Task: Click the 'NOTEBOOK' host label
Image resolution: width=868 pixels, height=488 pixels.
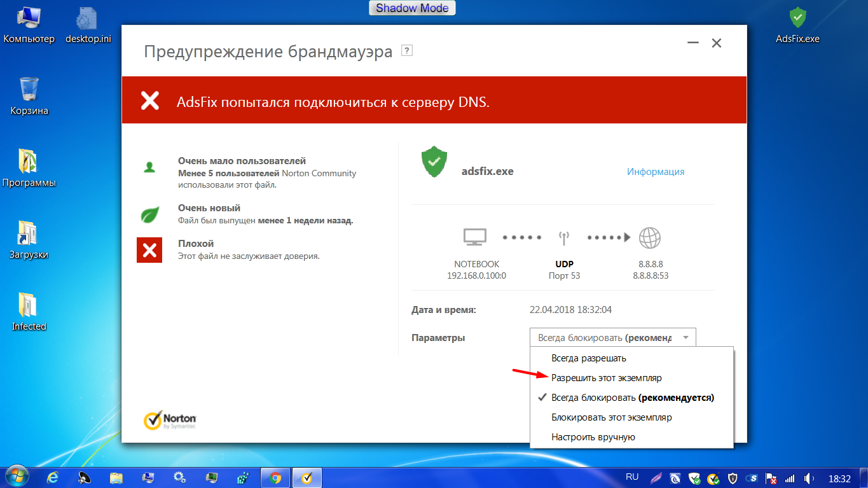Action: (477, 264)
